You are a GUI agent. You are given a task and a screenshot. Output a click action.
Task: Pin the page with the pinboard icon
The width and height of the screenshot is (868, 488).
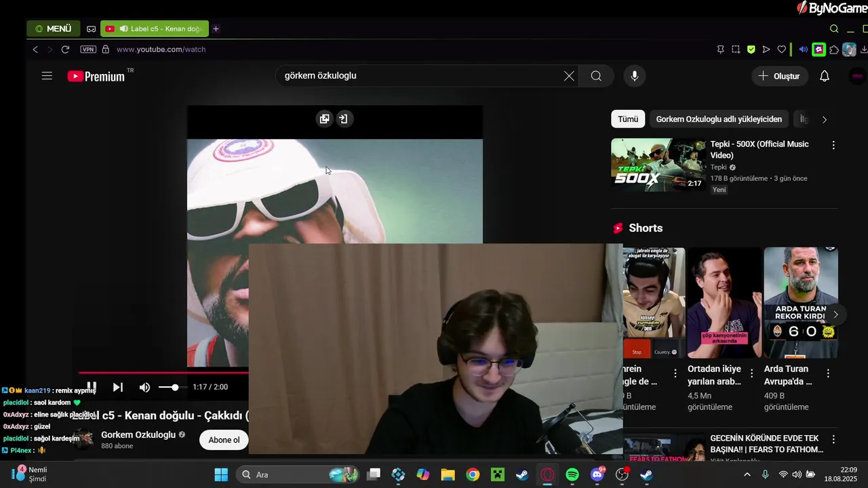click(721, 49)
